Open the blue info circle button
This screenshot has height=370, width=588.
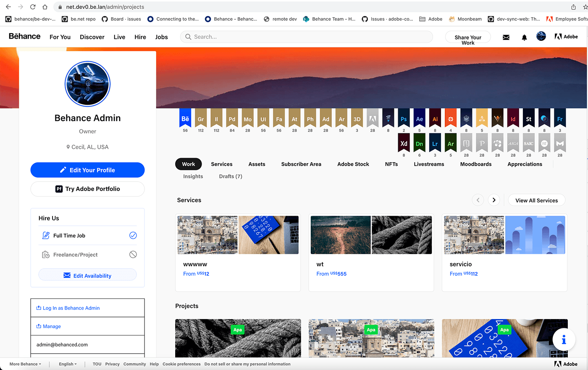(564, 340)
